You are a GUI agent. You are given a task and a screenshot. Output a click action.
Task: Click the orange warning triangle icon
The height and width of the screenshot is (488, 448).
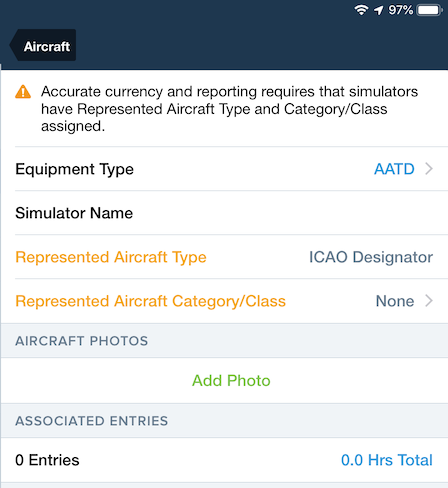coord(23,92)
